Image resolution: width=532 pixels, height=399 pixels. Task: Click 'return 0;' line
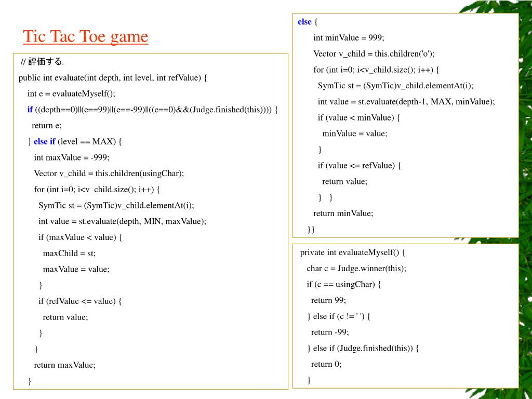[x=326, y=364]
